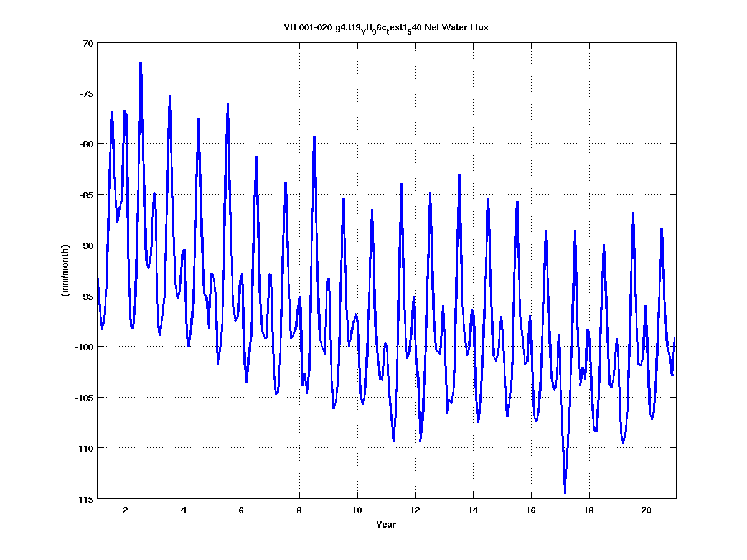Click the plot title 'YR 001-020 ... Net Water Flux'
747x560 pixels.
(x=386, y=28)
